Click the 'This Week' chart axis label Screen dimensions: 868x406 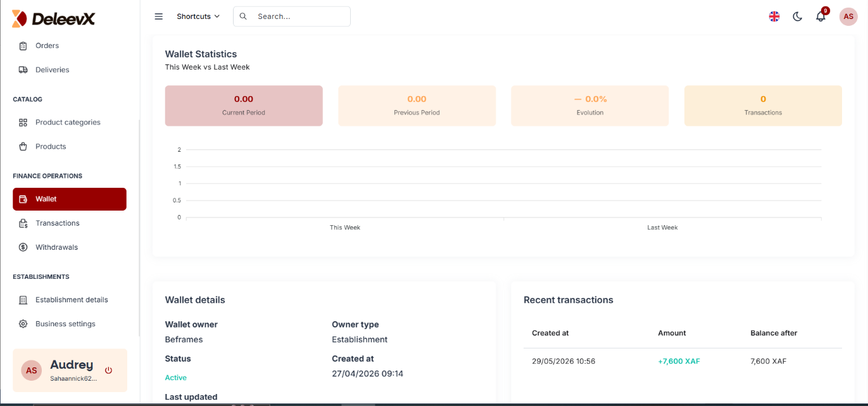(x=345, y=227)
